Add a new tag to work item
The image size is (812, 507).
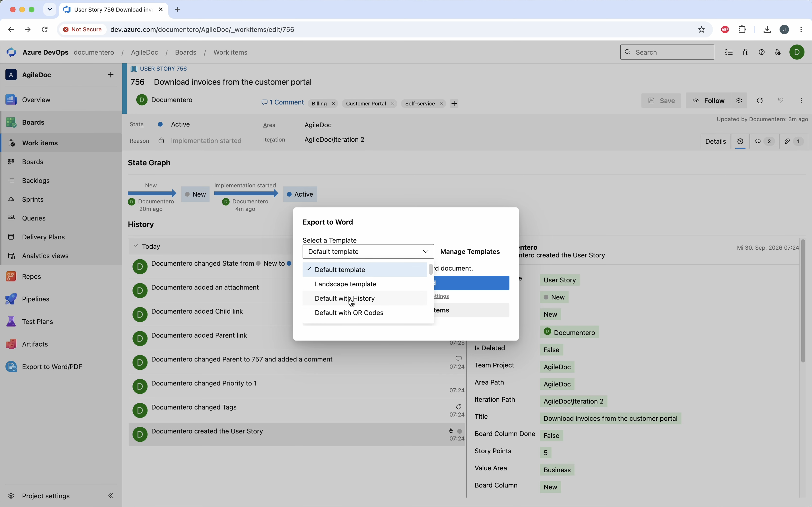tap(454, 104)
